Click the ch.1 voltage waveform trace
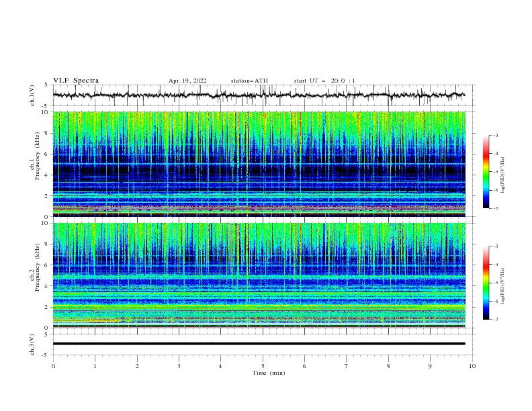532x411 pixels. (259, 95)
